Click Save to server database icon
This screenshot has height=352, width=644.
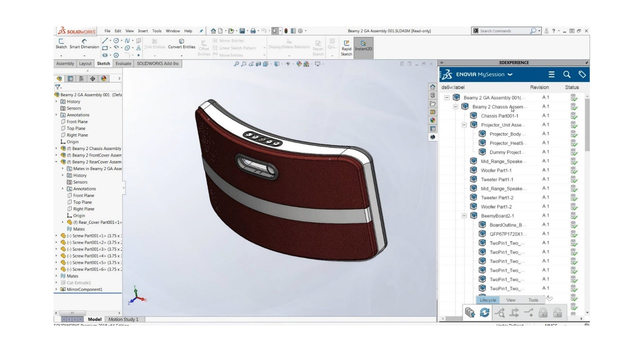470,313
